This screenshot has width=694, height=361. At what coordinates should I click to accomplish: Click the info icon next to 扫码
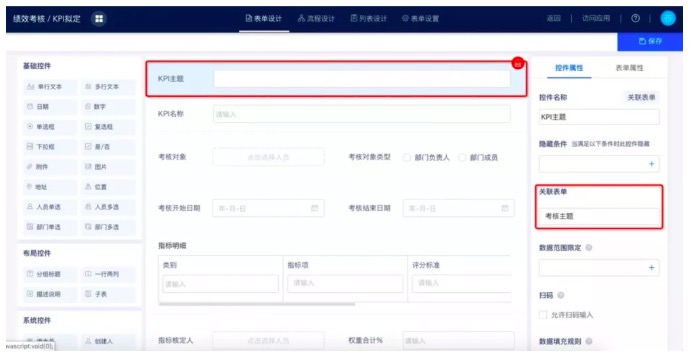pyautogui.click(x=561, y=295)
